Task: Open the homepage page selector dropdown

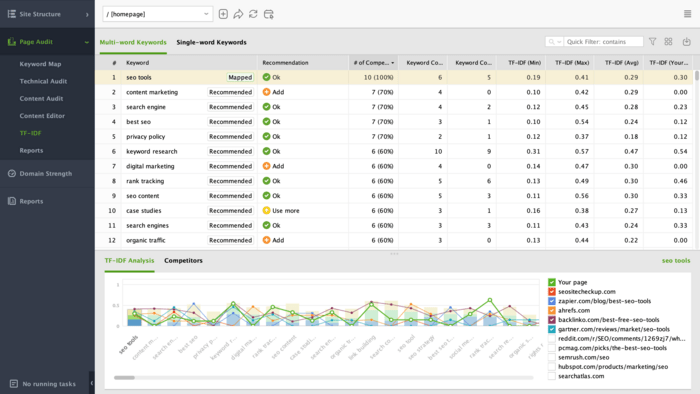Action: 158,14
